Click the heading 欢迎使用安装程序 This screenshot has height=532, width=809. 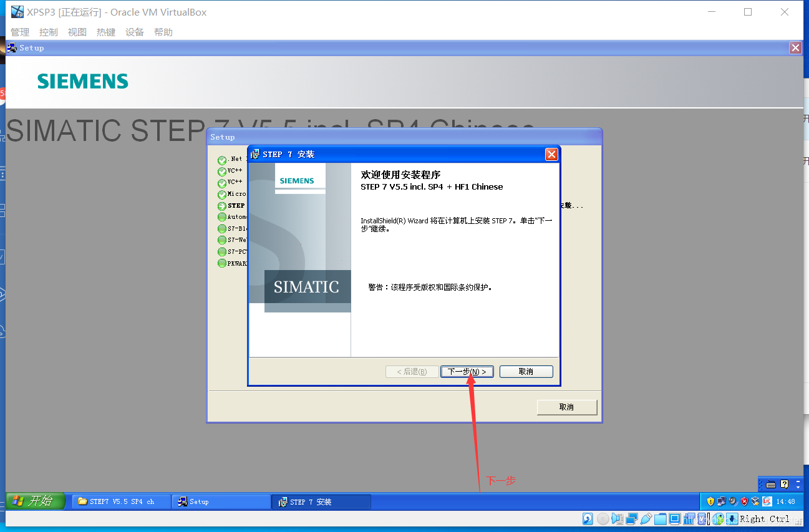pyautogui.click(x=400, y=175)
